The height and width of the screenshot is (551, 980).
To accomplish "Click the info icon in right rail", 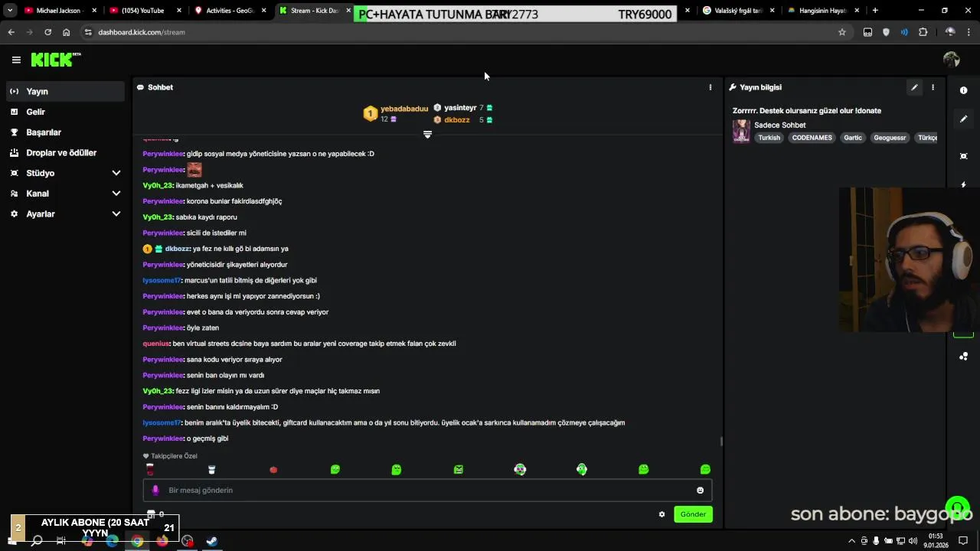I will click(963, 90).
